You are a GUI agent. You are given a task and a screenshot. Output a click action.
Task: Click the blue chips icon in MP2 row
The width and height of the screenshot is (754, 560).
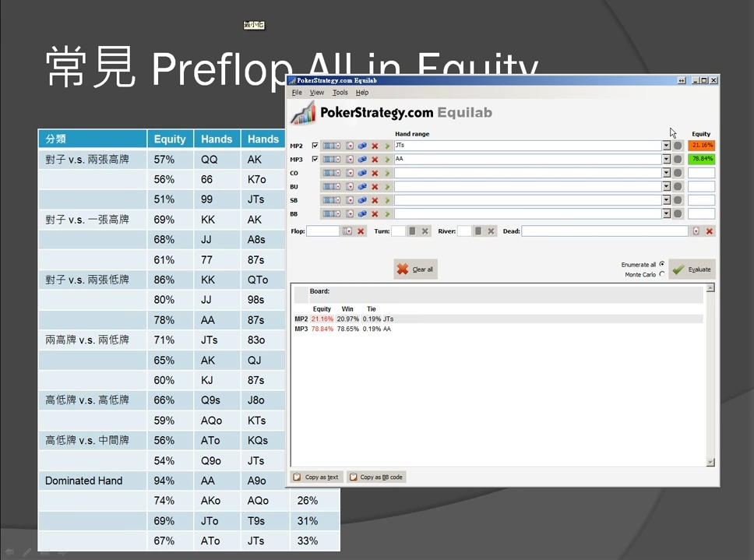pyautogui.click(x=362, y=146)
